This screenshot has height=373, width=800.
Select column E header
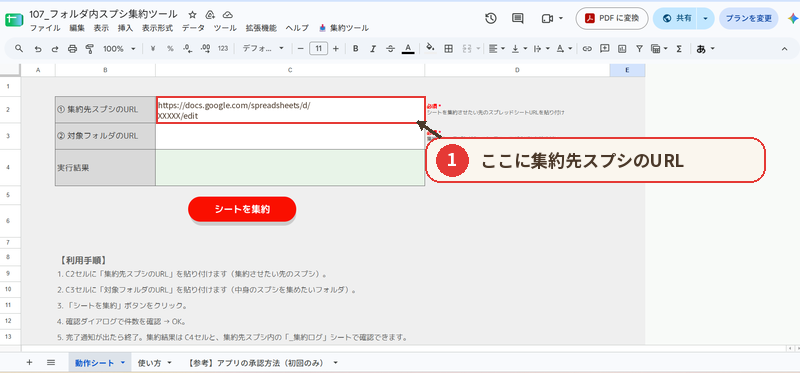[x=627, y=70]
